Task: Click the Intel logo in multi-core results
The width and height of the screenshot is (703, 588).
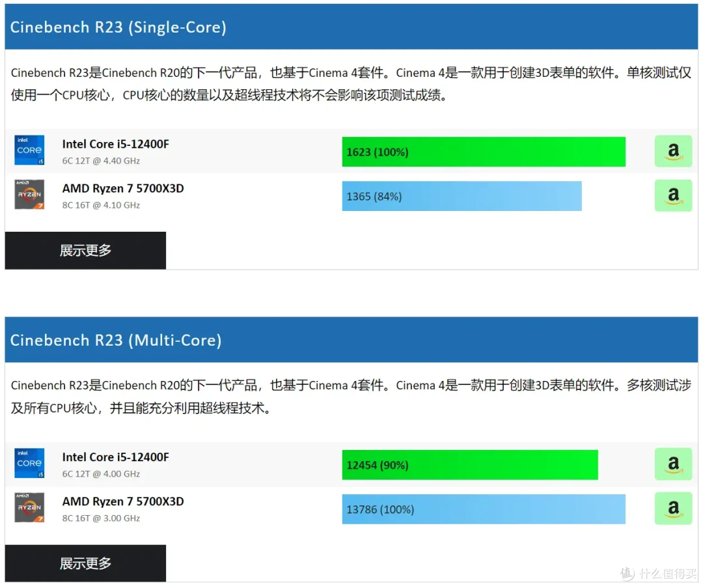Action: 29,464
